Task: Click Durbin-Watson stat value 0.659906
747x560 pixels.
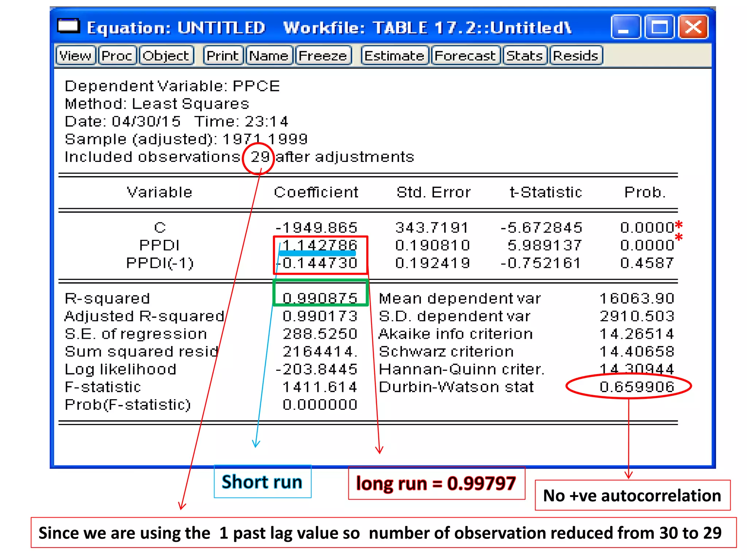Action: pyautogui.click(x=637, y=387)
